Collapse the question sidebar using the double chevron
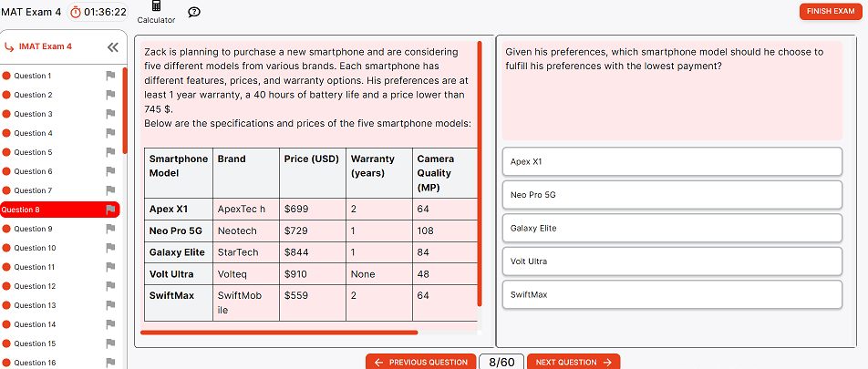 [x=112, y=47]
